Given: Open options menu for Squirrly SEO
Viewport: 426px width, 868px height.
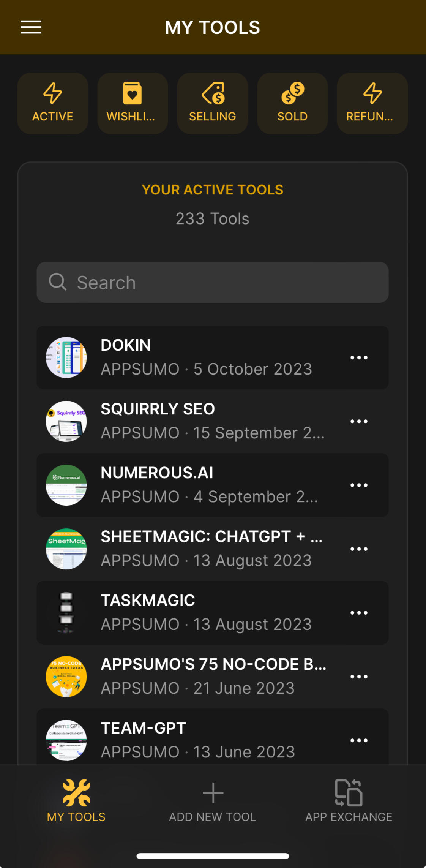Looking at the screenshot, I should click(359, 421).
